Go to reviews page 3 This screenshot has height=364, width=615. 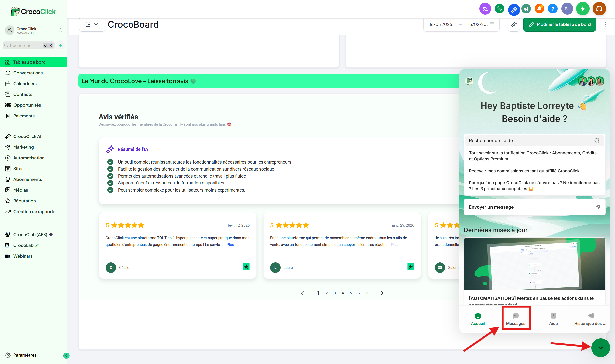[335, 293]
